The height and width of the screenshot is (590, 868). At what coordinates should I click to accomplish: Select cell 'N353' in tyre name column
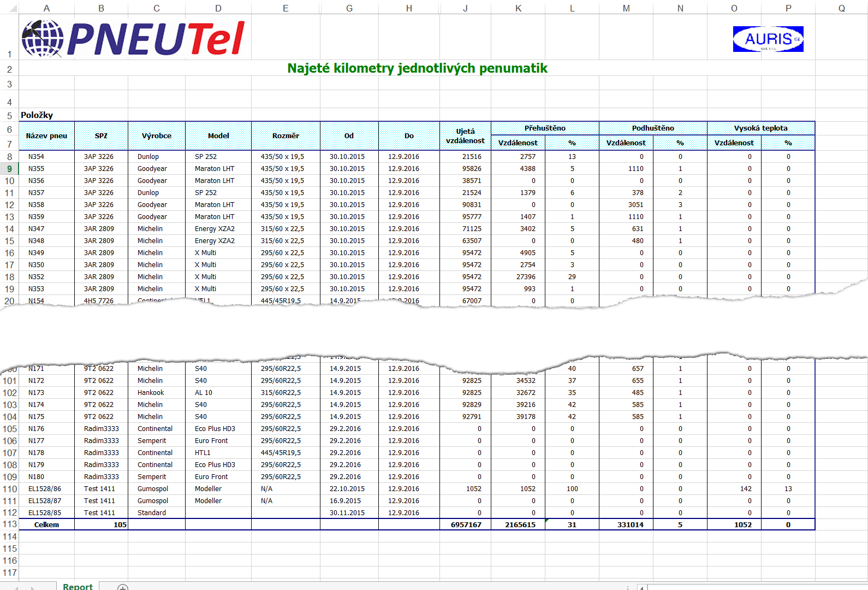[46, 289]
